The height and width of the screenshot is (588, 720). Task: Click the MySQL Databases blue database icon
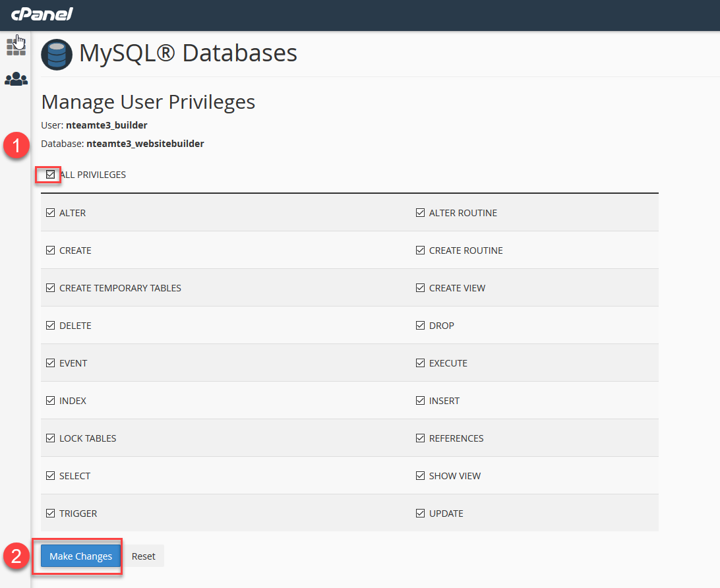coord(57,54)
